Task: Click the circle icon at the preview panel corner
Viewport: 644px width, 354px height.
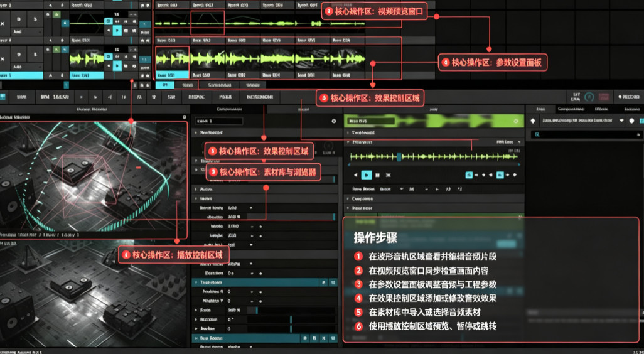Action: (184, 117)
